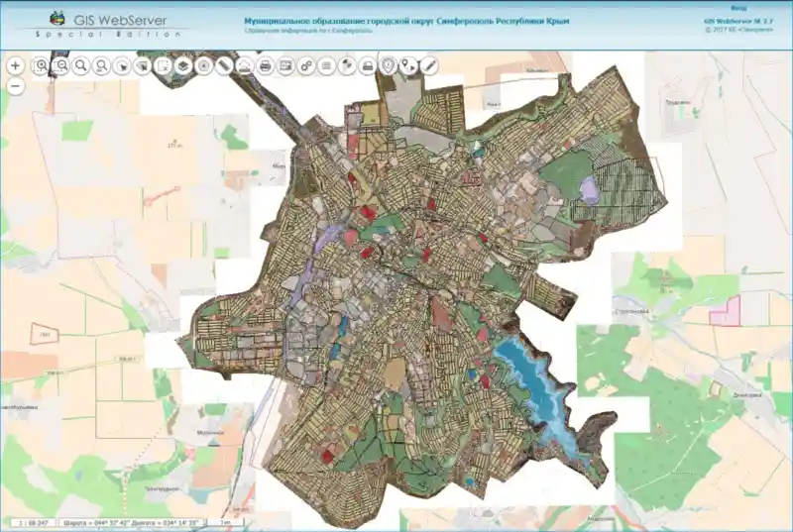Click the route pin with arrow tool

point(408,66)
